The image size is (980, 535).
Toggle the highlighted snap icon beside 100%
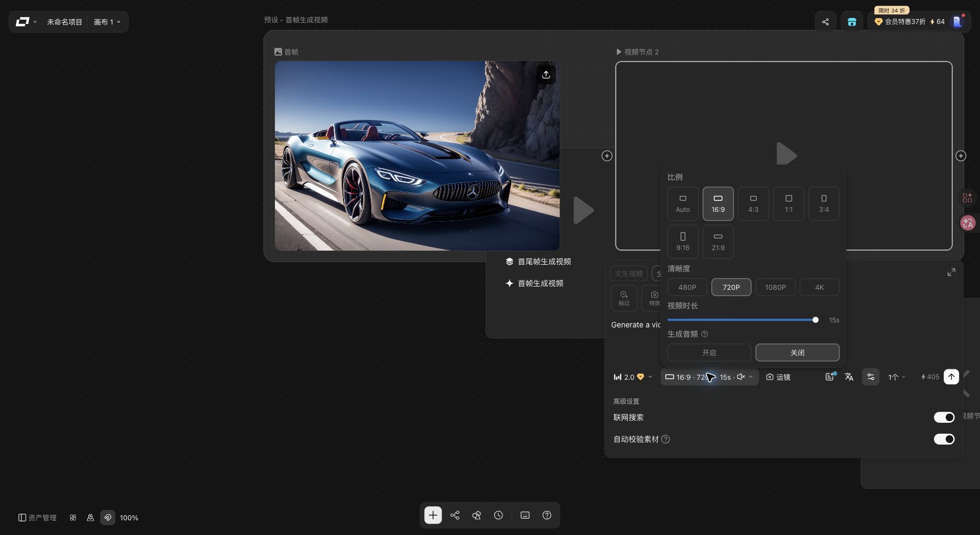pos(108,518)
